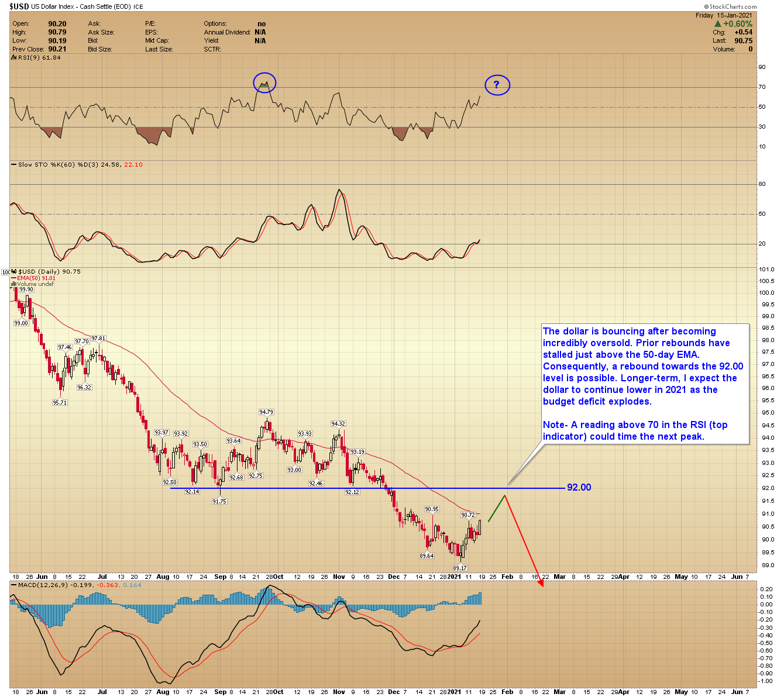Click the 'MACD(12,26,9)' indicator label
Viewport: 784px width, 697px height.
(x=43, y=585)
